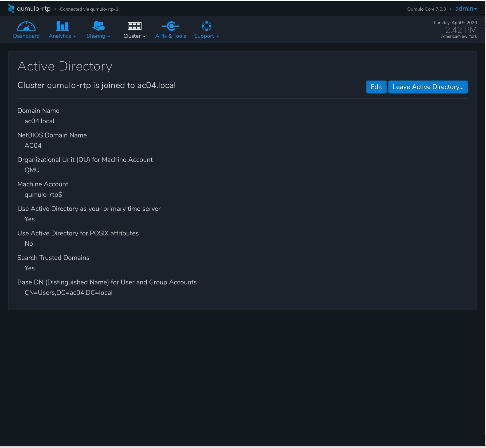Click Cluster qumulo-rtp is joined heading

[96, 85]
